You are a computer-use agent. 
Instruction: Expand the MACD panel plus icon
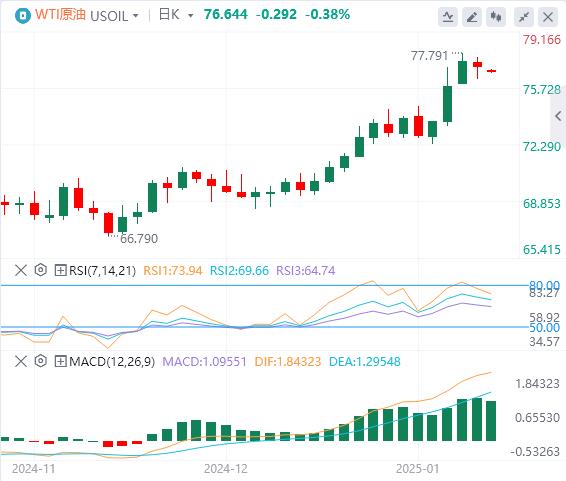click(60, 361)
